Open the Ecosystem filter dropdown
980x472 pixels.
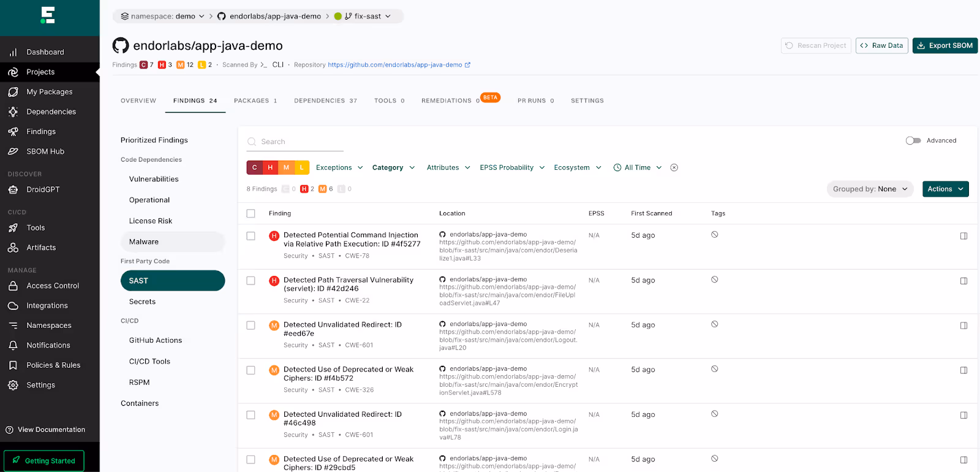tap(578, 167)
